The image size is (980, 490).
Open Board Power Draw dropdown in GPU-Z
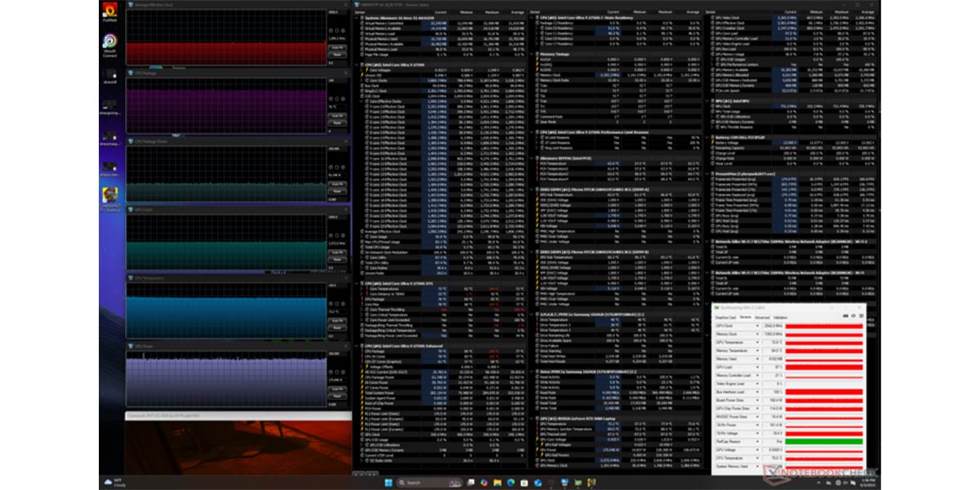[757, 400]
